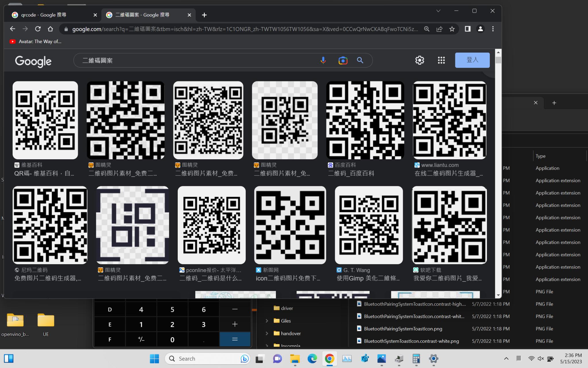Open 百度百科 QR code thumbnail
This screenshot has width=588, height=368.
click(365, 120)
